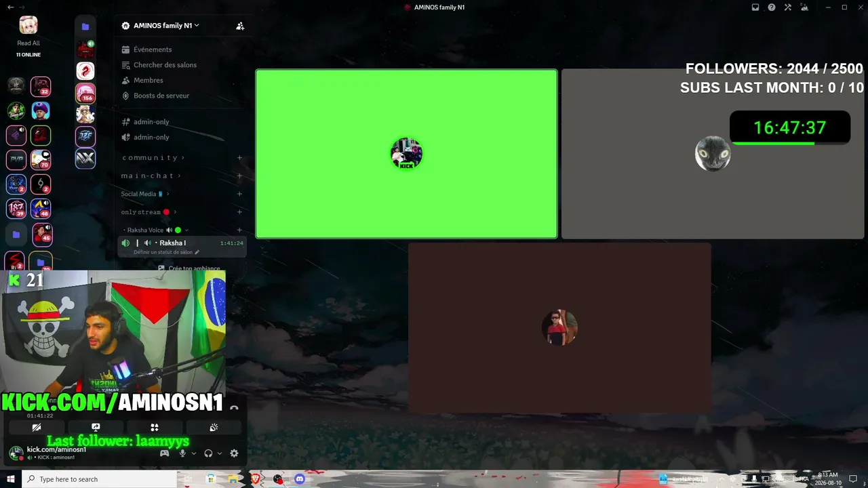The image size is (868, 488).
Task: Open the server with the 32 badge
Action: [x=41, y=86]
